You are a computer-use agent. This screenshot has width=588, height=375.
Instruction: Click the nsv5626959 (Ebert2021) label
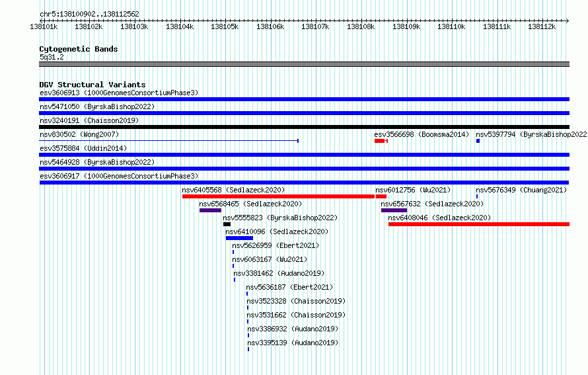pyautogui.click(x=276, y=245)
